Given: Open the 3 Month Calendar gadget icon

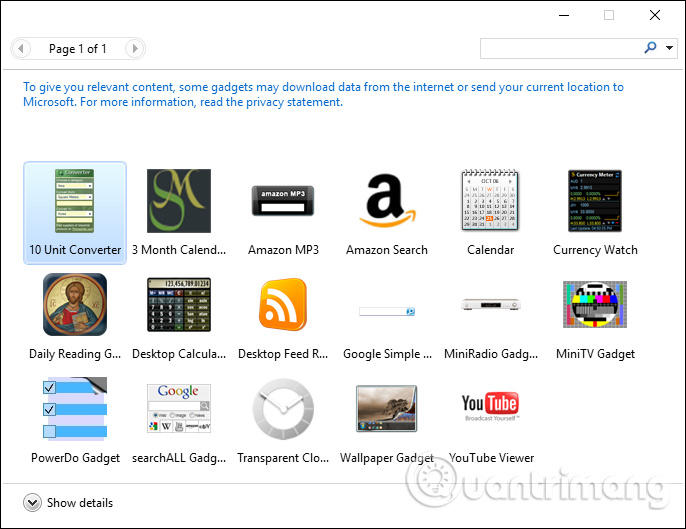Looking at the screenshot, I should pos(178,200).
